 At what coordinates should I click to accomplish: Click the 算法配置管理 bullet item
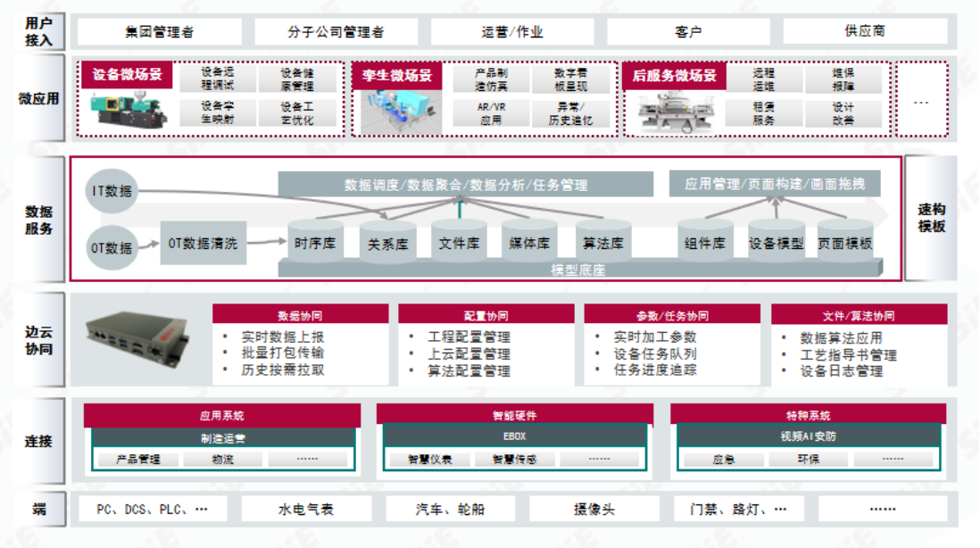(x=469, y=370)
